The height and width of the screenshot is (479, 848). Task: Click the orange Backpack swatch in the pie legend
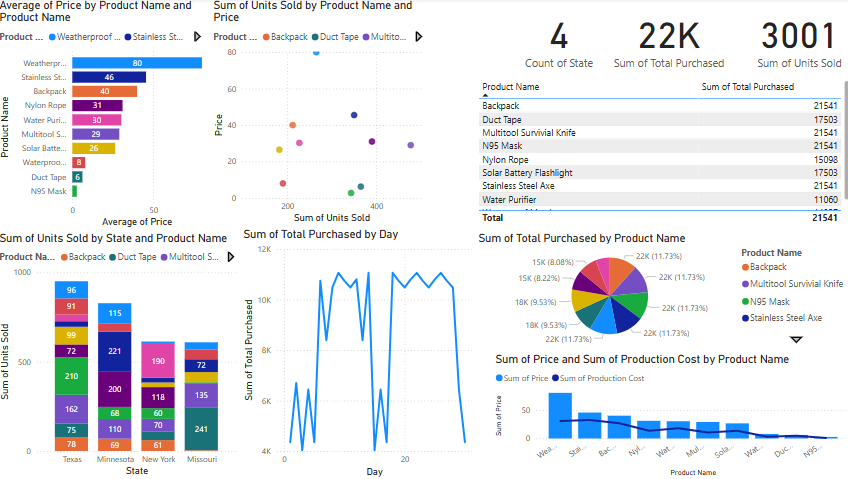click(x=745, y=267)
